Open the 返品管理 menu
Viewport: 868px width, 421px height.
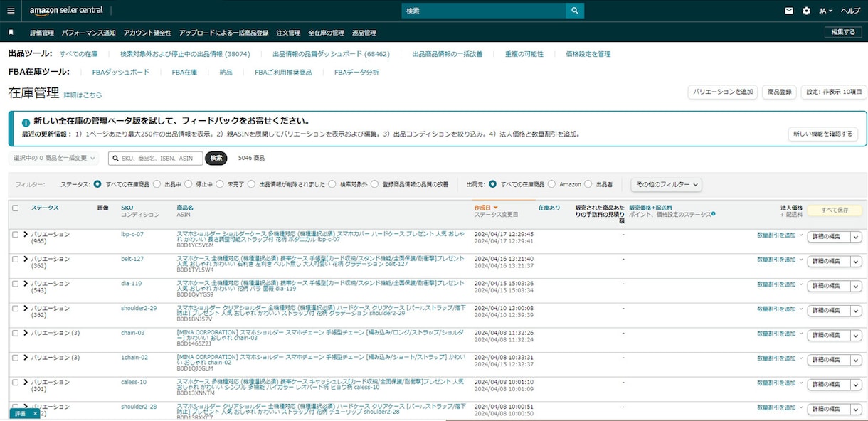point(364,33)
